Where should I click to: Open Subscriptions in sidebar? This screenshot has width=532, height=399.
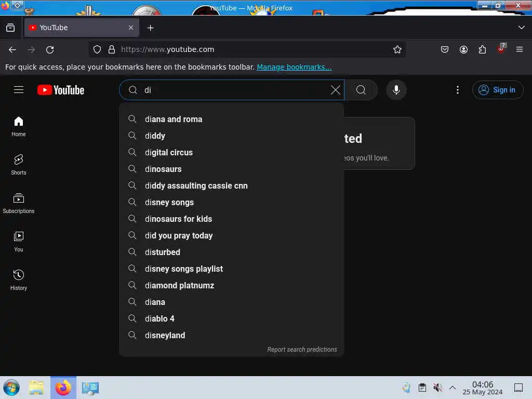(x=19, y=203)
